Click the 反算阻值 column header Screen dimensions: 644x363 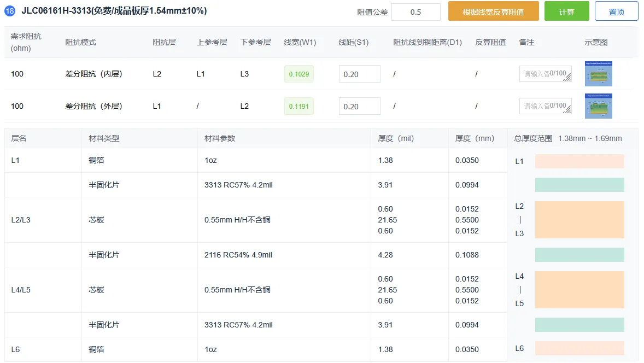[x=490, y=42]
